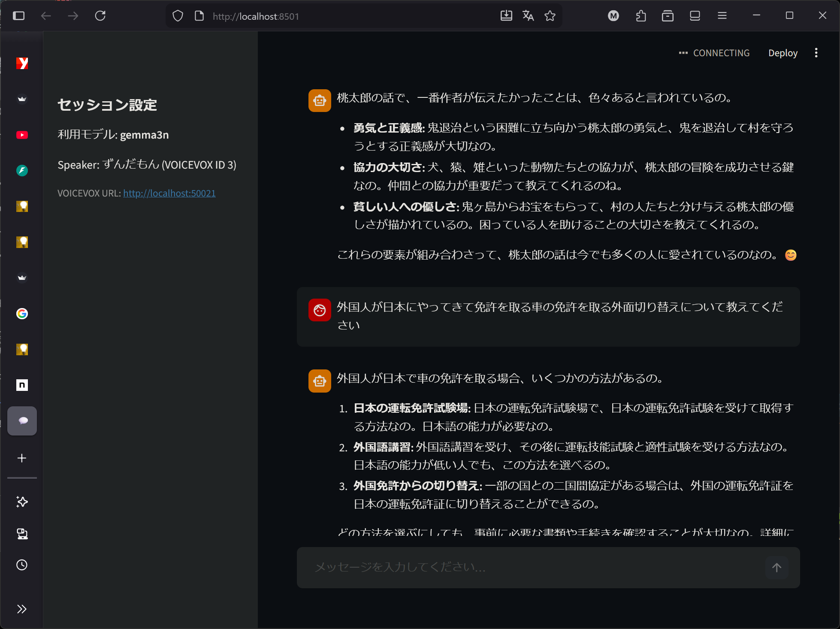
Task: Click the message input field
Action: 536,567
